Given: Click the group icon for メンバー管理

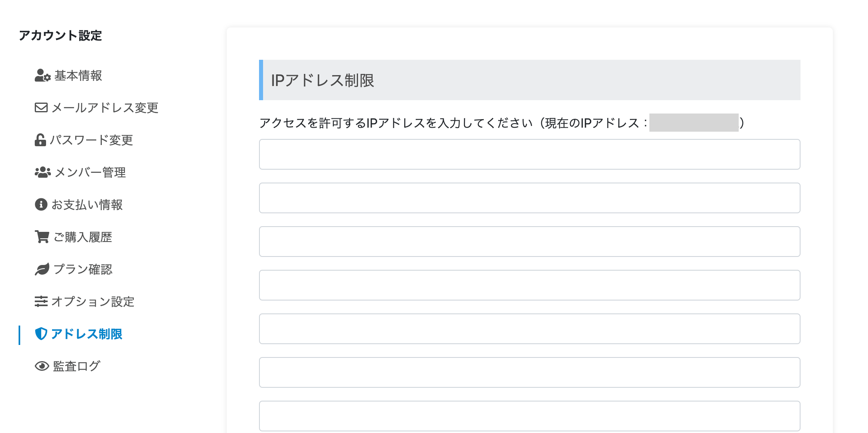Looking at the screenshot, I should tap(42, 172).
